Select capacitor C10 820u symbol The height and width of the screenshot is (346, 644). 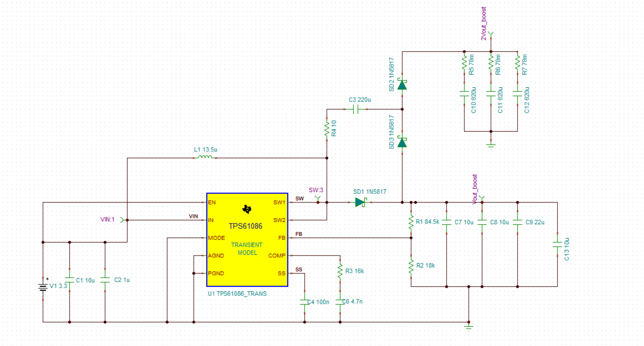(464, 94)
